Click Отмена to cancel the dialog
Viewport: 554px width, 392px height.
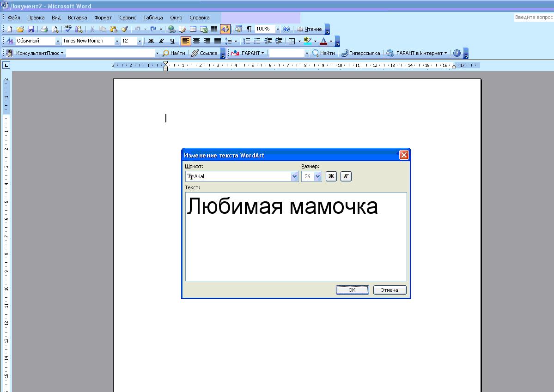tap(390, 290)
